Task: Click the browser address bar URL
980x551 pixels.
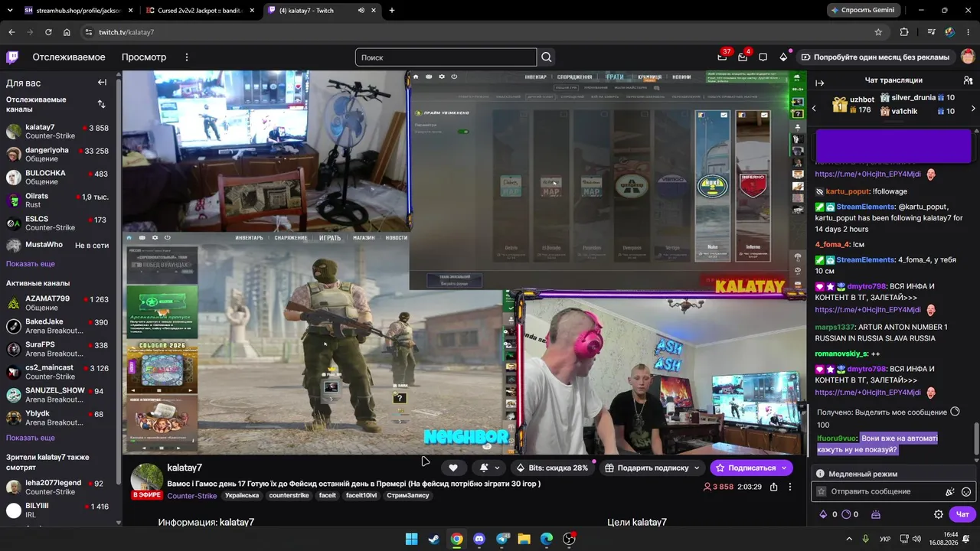Action: (x=126, y=32)
